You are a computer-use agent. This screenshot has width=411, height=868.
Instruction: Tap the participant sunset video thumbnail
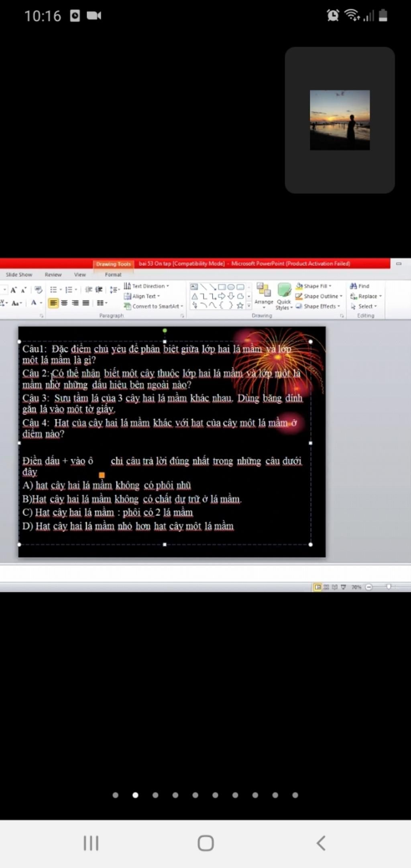(x=340, y=120)
